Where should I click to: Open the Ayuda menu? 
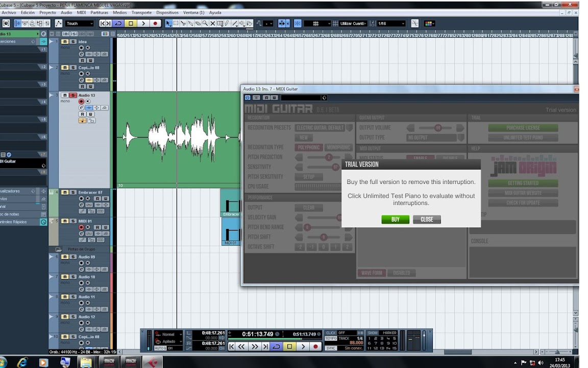click(x=215, y=12)
